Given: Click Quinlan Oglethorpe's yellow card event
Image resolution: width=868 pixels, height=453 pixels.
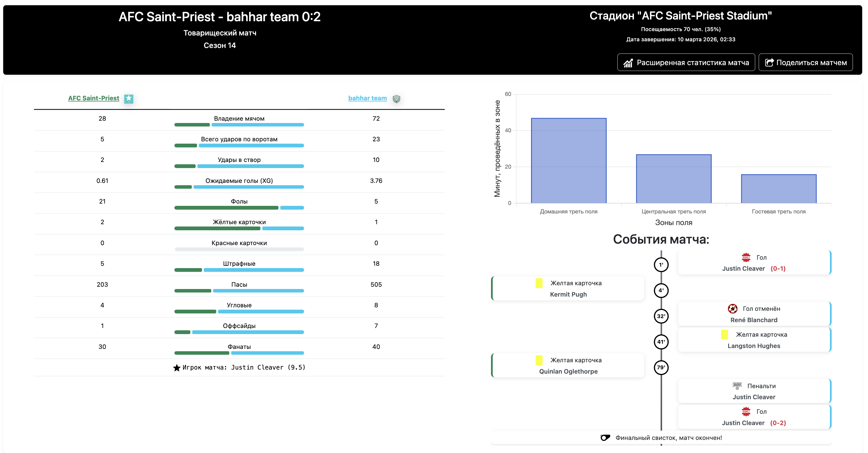Looking at the screenshot, I should click(x=568, y=365).
